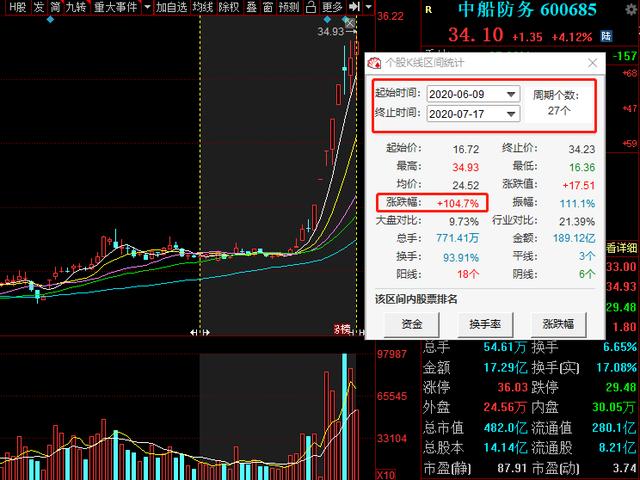
Task: Toggle 除权 price adjustment
Action: click(x=229, y=7)
